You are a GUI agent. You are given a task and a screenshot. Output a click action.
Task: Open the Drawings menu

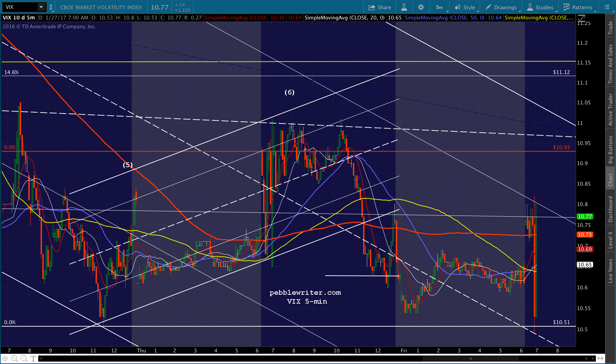pos(501,7)
